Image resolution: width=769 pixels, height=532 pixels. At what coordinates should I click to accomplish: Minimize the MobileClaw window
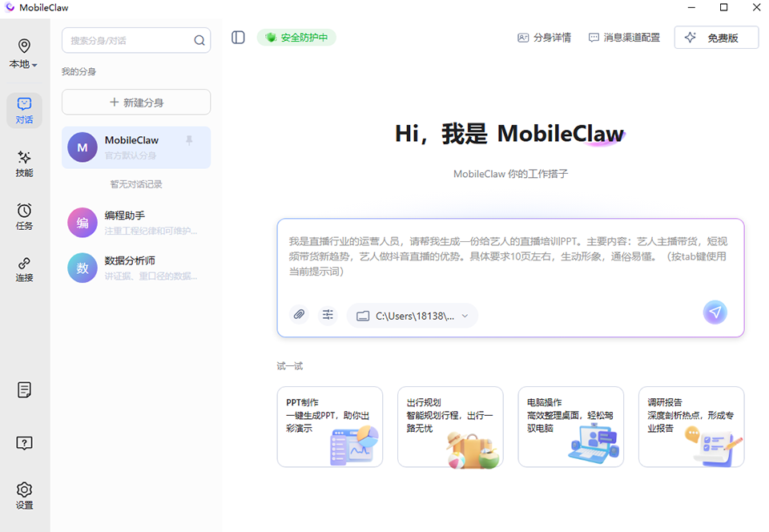691,7
